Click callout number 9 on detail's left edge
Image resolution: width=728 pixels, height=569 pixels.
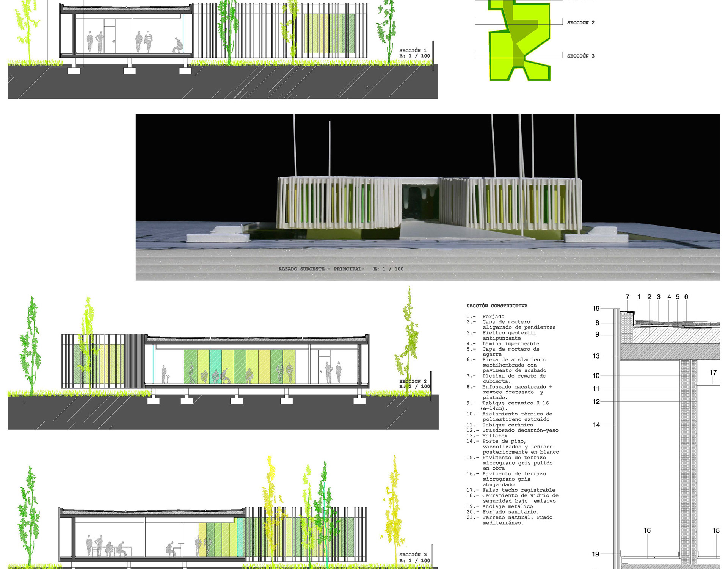click(x=597, y=334)
